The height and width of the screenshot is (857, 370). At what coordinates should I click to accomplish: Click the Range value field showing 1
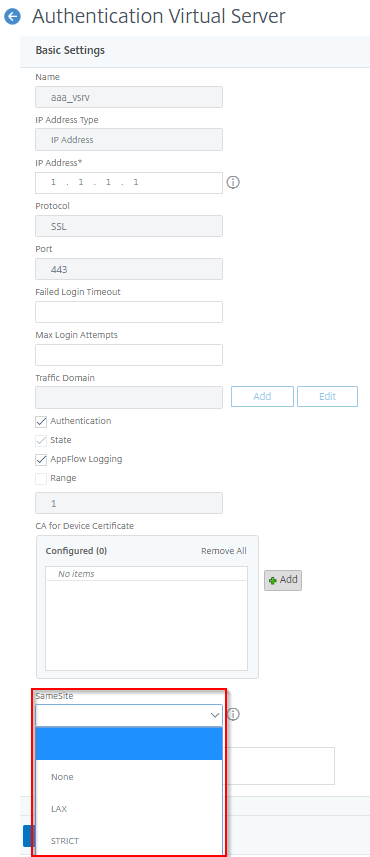[129, 503]
